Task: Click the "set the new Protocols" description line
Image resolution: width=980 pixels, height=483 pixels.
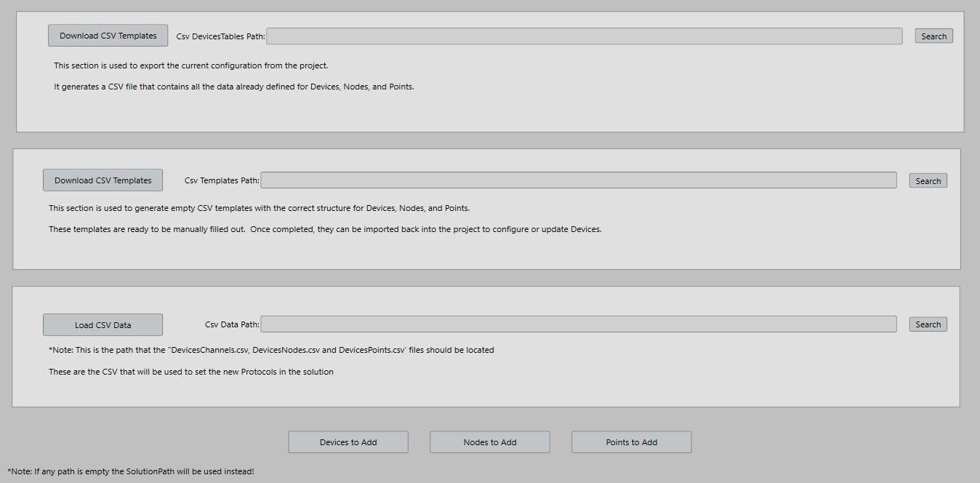Action: (x=190, y=372)
